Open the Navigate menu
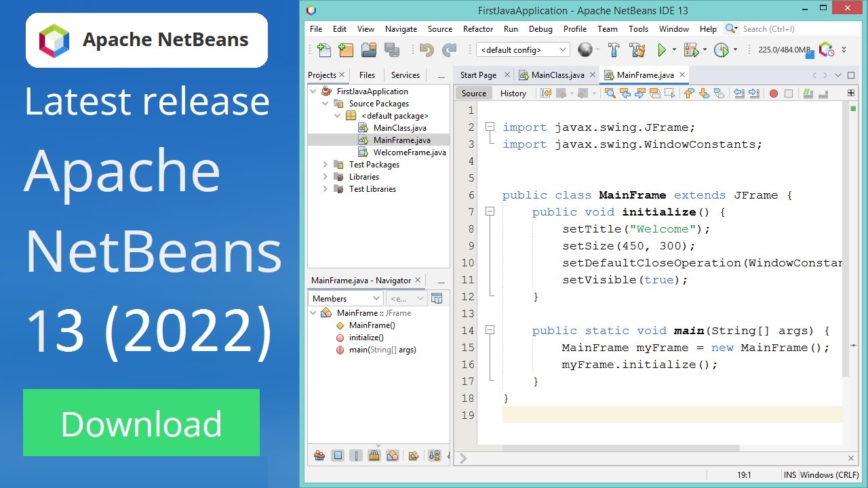 coord(401,29)
